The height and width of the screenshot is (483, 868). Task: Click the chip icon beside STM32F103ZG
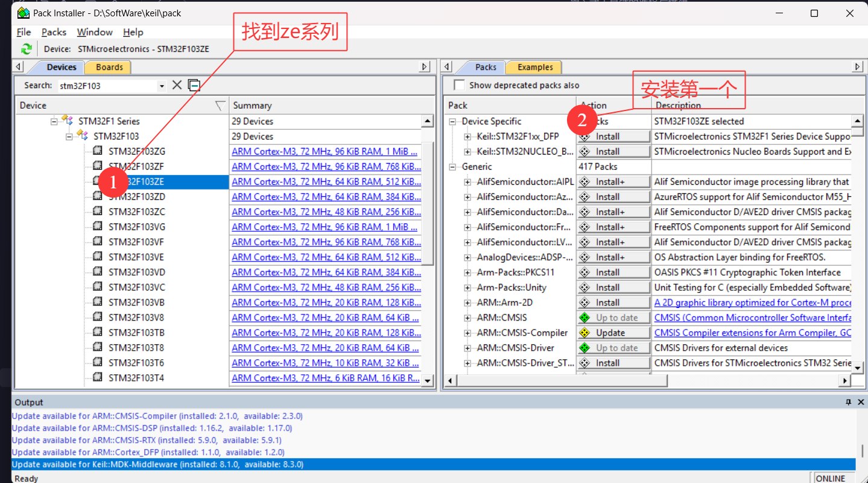(x=98, y=151)
